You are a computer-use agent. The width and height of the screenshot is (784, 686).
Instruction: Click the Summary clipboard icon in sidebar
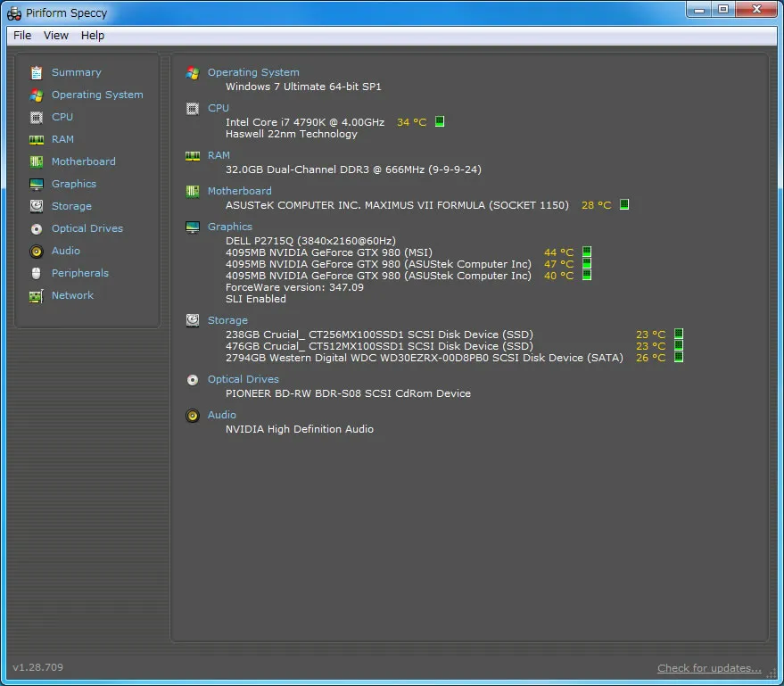click(x=36, y=72)
